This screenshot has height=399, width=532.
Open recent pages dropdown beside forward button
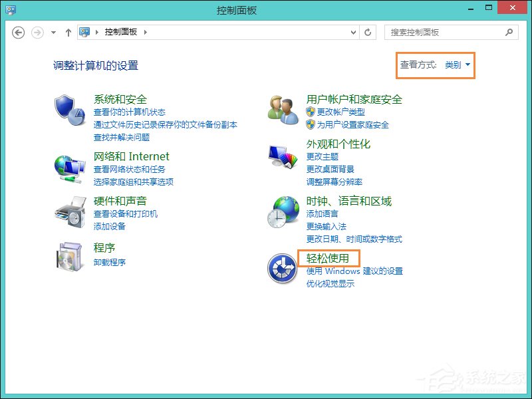(53, 32)
